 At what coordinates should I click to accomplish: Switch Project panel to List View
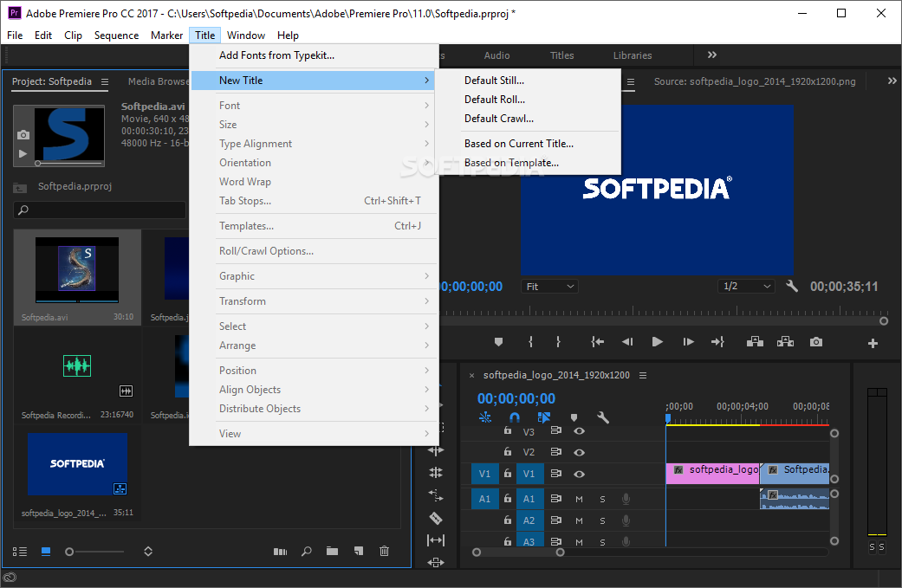click(20, 552)
